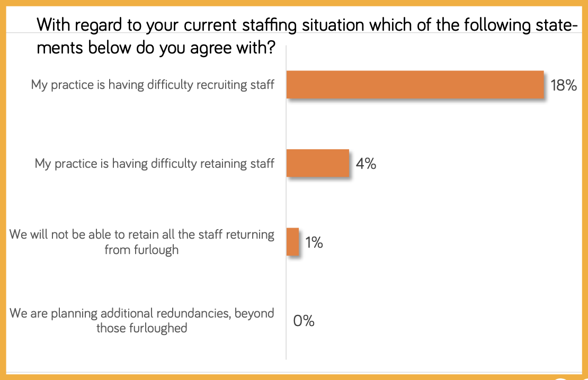Image resolution: width=588 pixels, height=380 pixels.
Task: Click the orange frame on the left edge
Action: (3, 191)
